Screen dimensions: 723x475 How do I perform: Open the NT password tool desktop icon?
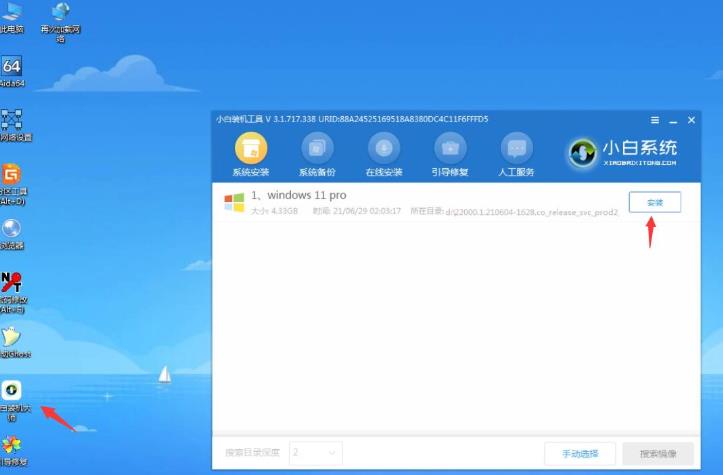point(13,293)
